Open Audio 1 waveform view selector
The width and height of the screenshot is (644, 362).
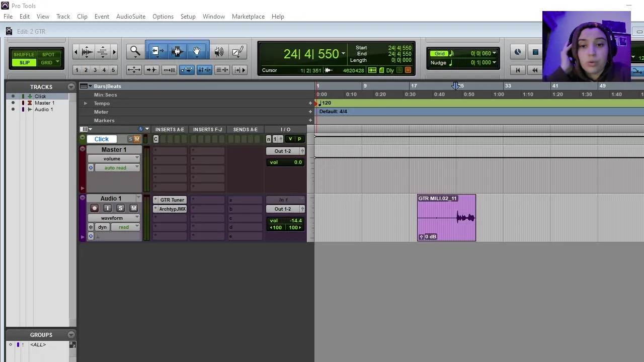pyautogui.click(x=114, y=218)
